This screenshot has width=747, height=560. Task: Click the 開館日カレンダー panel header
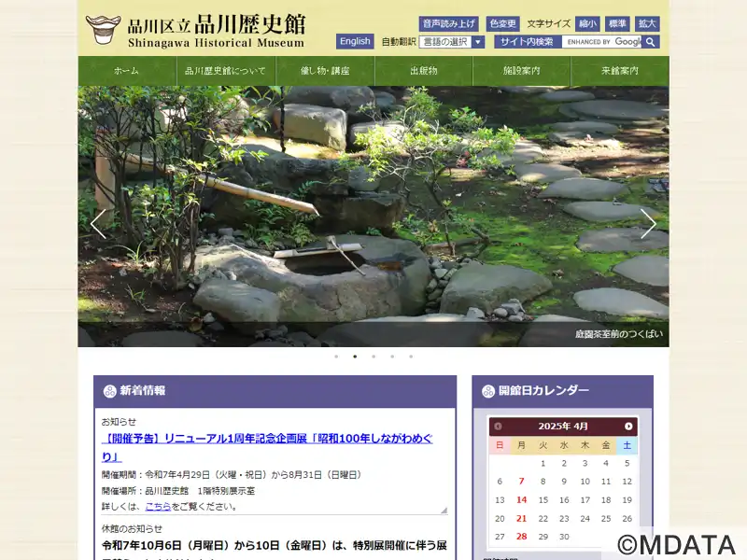click(x=563, y=391)
